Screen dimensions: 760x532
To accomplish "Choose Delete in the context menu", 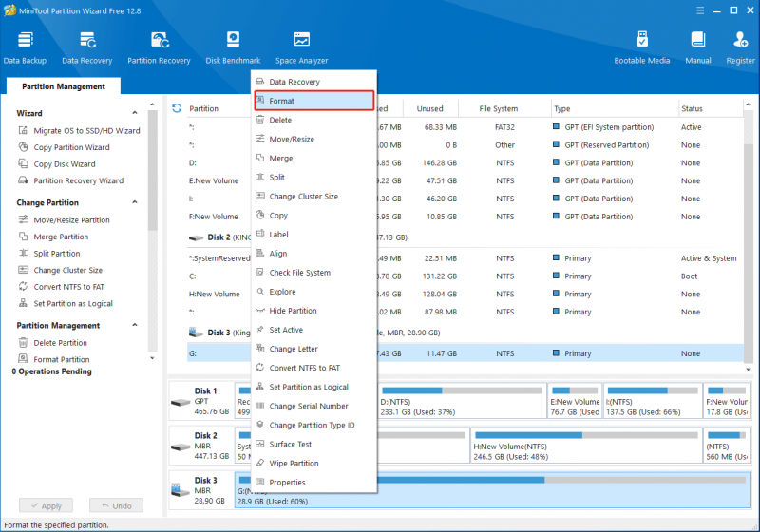I will [314, 120].
